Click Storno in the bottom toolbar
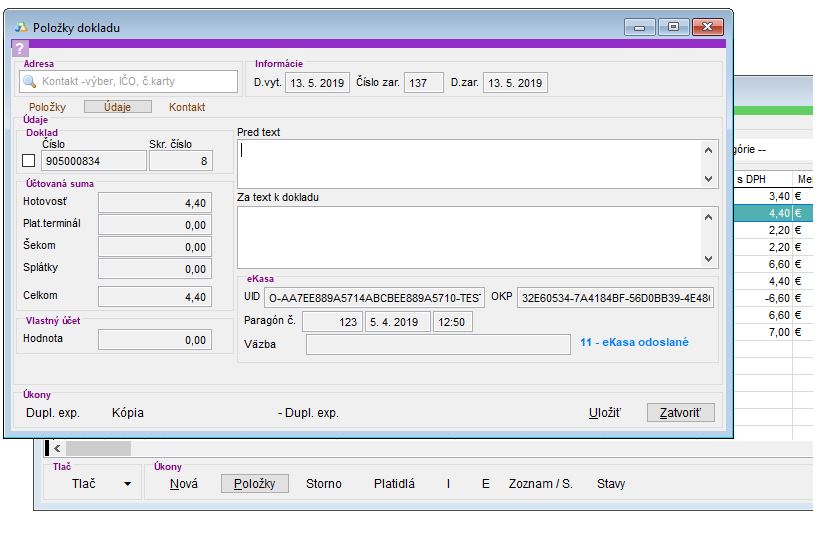This screenshot has height=533, width=823. (x=323, y=484)
